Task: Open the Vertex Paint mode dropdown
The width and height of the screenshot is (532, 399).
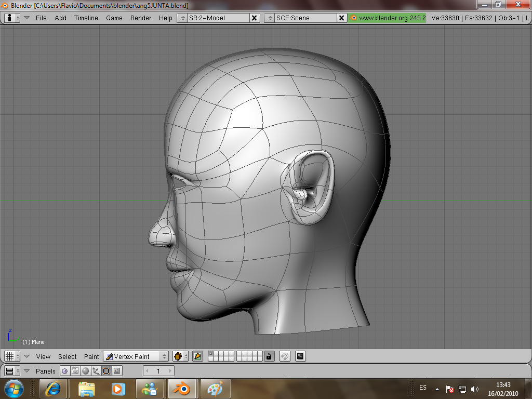Action: [136, 356]
